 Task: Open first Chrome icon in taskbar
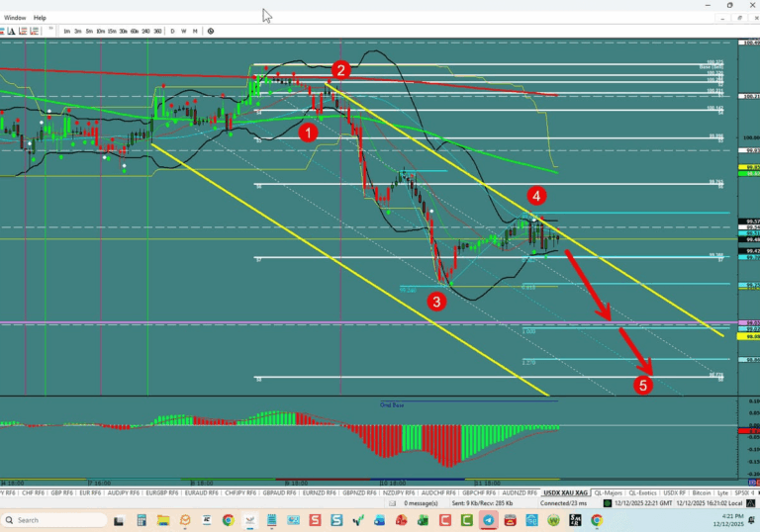click(x=228, y=520)
